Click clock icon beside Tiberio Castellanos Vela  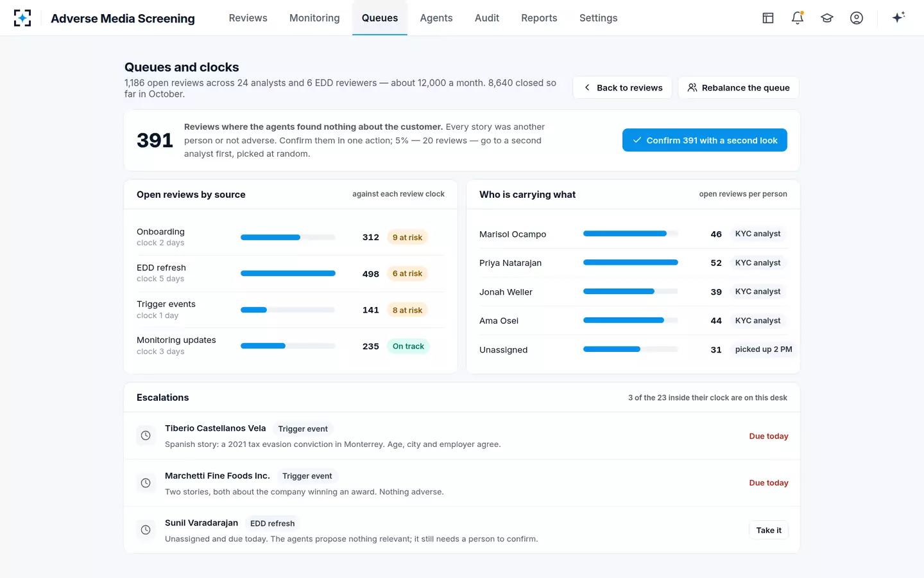146,435
